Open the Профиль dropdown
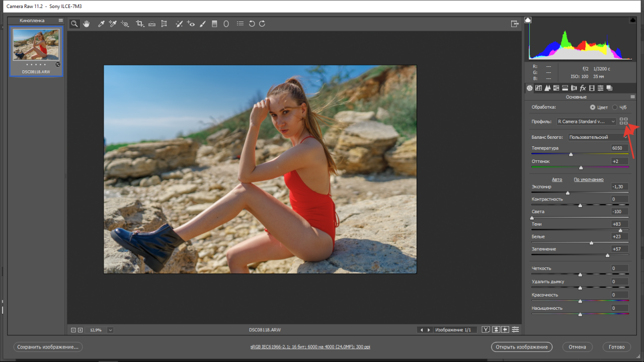Screen dimensions: 644x362 click(586, 121)
